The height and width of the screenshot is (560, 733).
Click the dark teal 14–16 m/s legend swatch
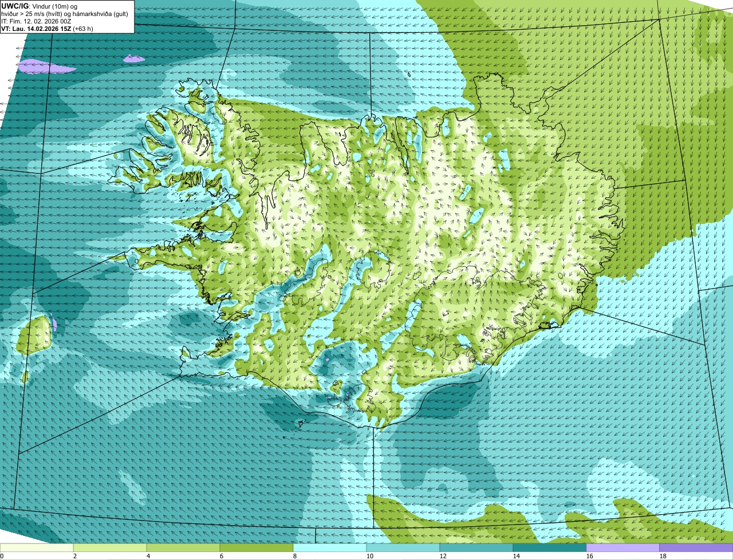[x=550, y=548]
